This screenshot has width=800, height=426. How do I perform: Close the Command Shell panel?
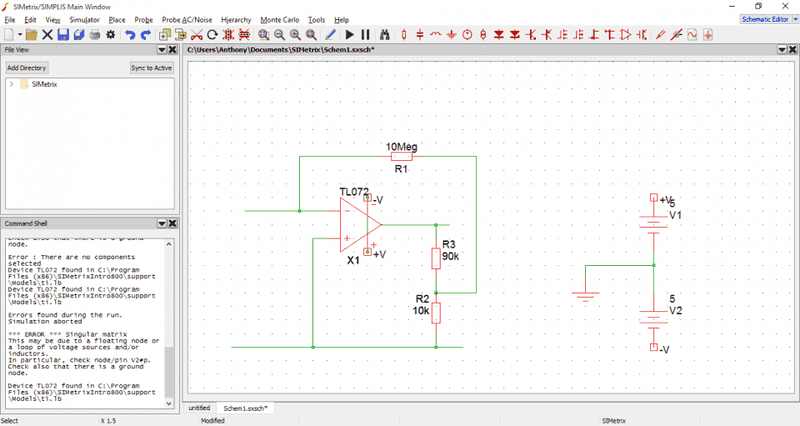coord(173,223)
